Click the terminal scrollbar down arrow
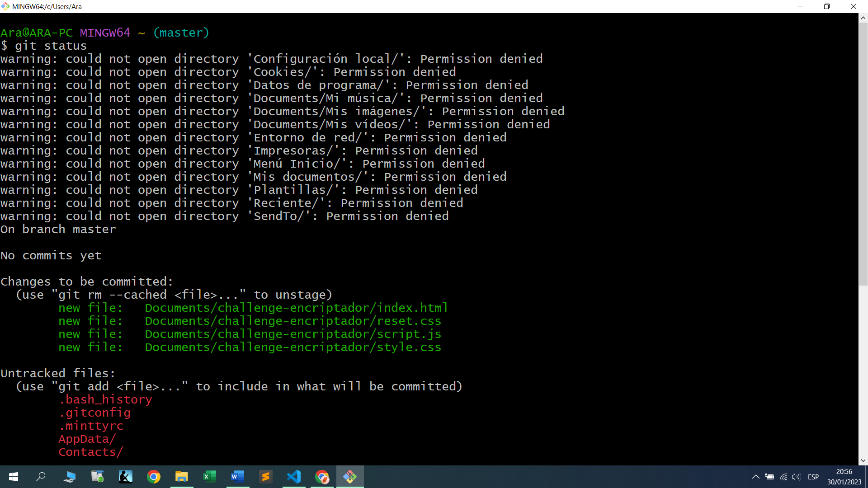 tap(863, 461)
